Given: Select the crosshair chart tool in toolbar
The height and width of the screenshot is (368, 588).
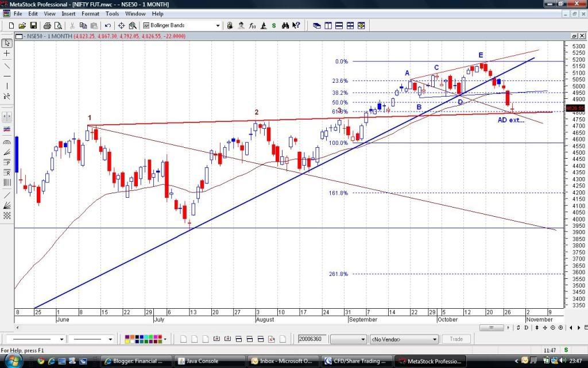Looking at the screenshot, I should 121,25.
